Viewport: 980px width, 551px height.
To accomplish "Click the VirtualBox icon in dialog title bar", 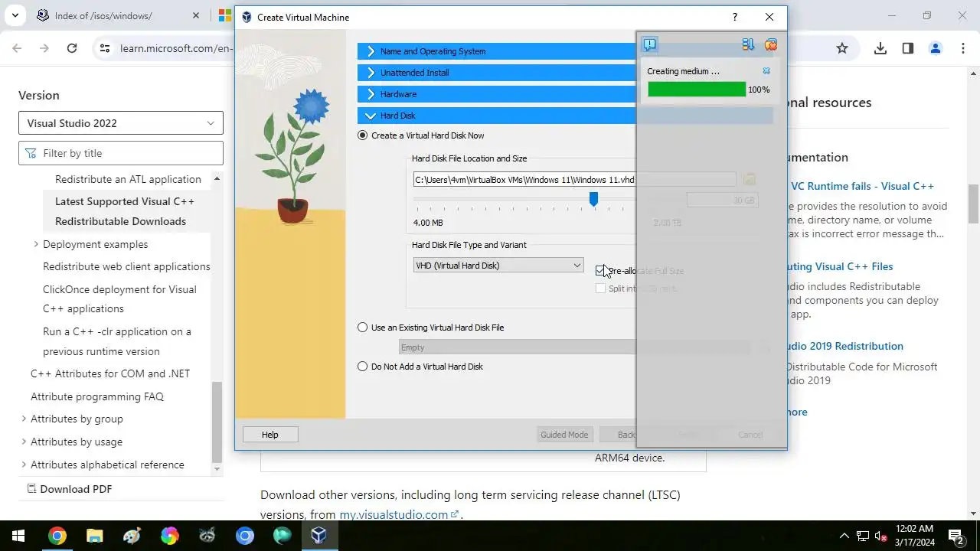I will coord(247,17).
